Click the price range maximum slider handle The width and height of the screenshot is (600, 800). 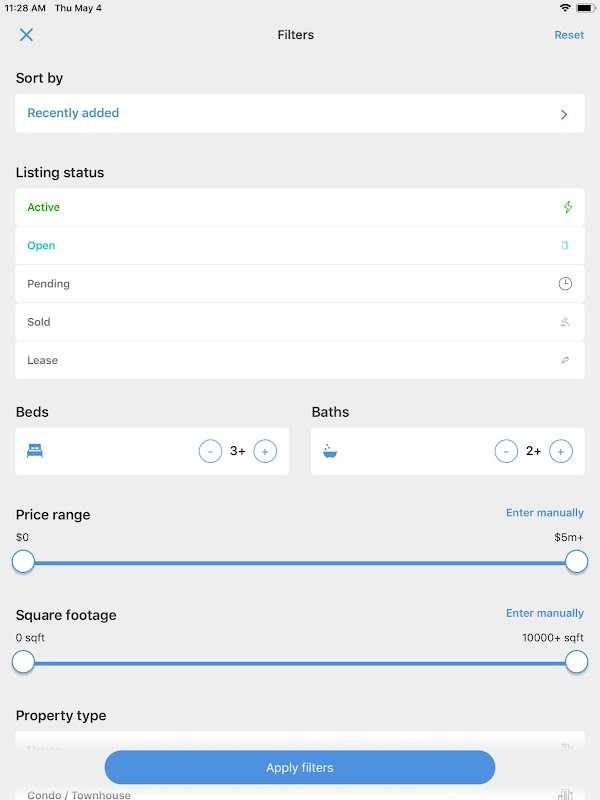click(x=577, y=561)
